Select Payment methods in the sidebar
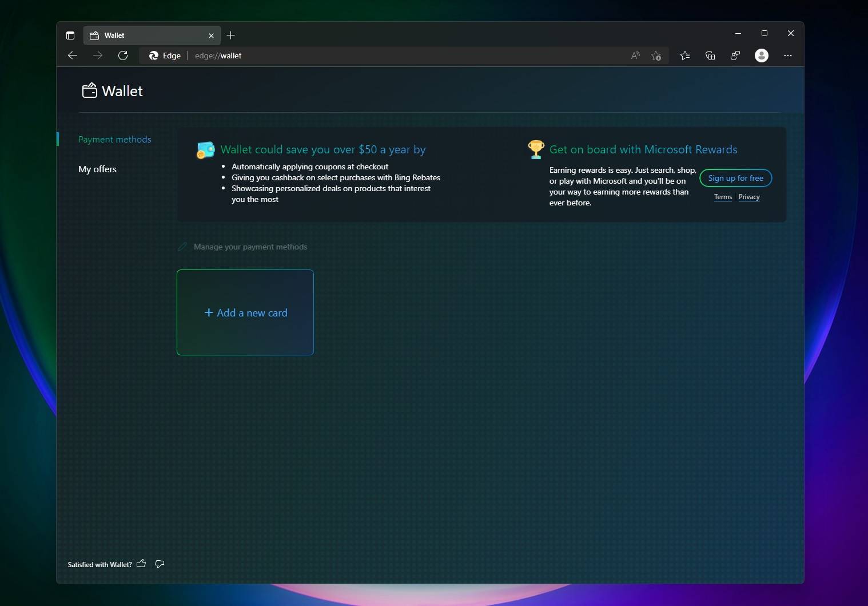The height and width of the screenshot is (606, 868). coord(115,140)
